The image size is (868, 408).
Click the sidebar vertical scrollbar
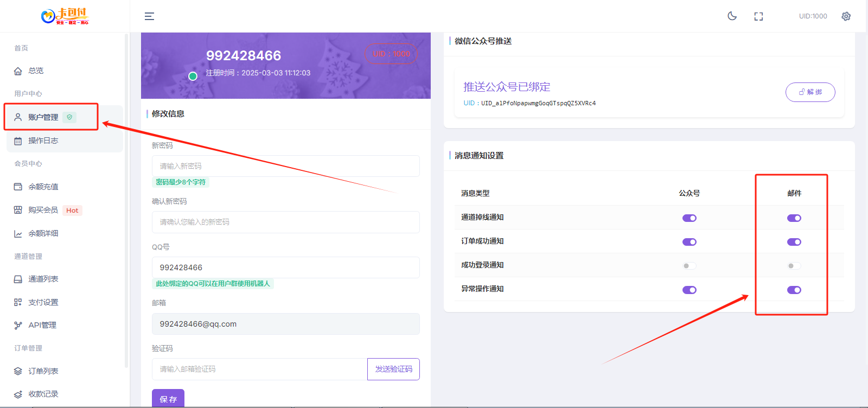[x=126, y=201]
